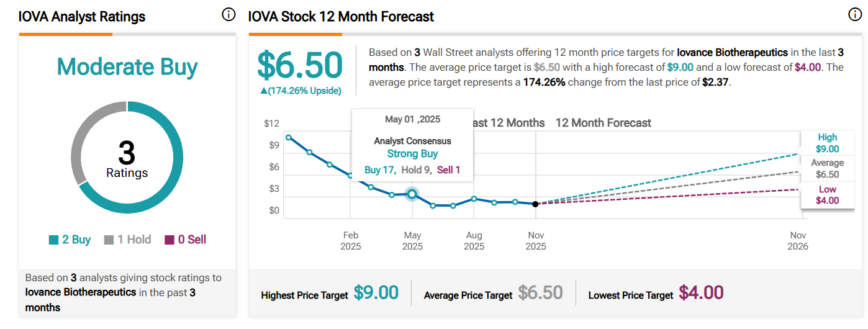The image size is (868, 329).
Task: Click info icon beside IOVA Analyst Ratings
Action: pos(228,15)
